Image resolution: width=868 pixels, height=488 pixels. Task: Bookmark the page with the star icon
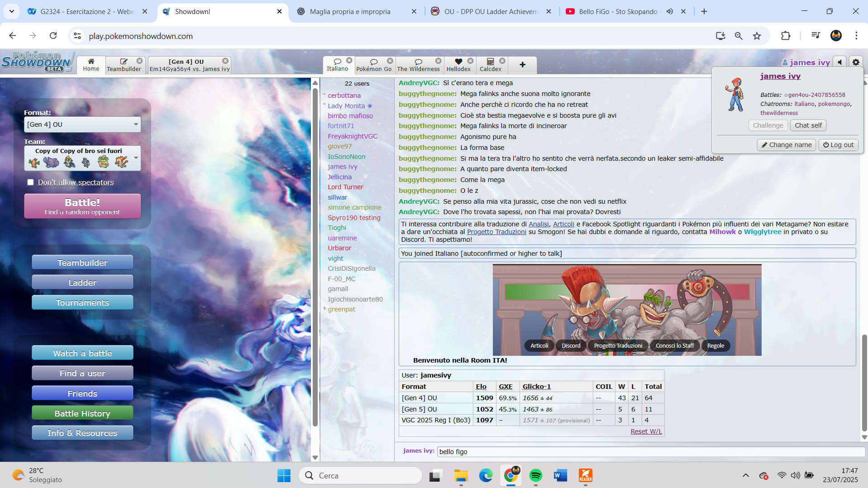pyautogui.click(x=757, y=36)
